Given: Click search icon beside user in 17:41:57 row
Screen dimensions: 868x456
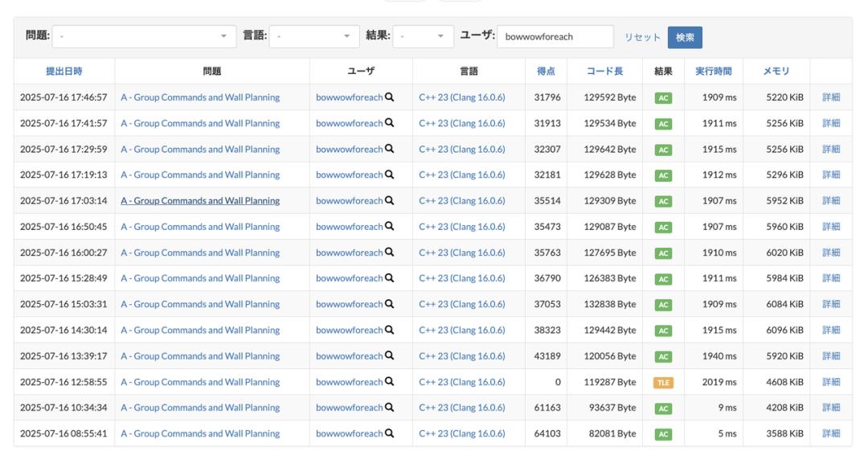Looking at the screenshot, I should click(390, 123).
